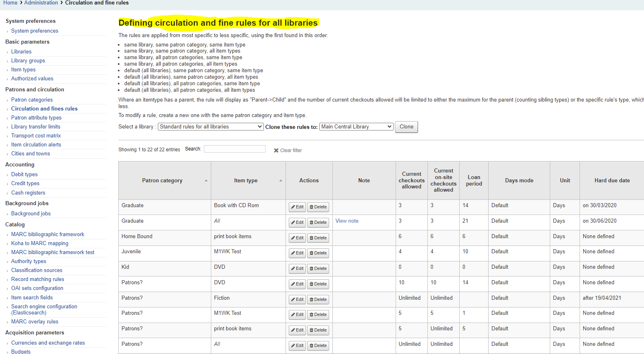Image resolution: width=644 pixels, height=354 pixels.
Task: Edit the Patrons? All item types rule
Action: pos(297,346)
